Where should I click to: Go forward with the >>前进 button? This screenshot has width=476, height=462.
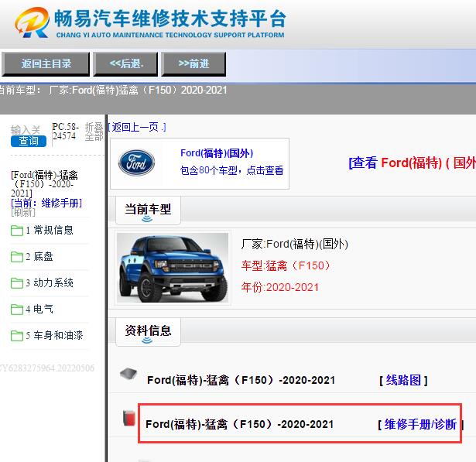pos(193,63)
